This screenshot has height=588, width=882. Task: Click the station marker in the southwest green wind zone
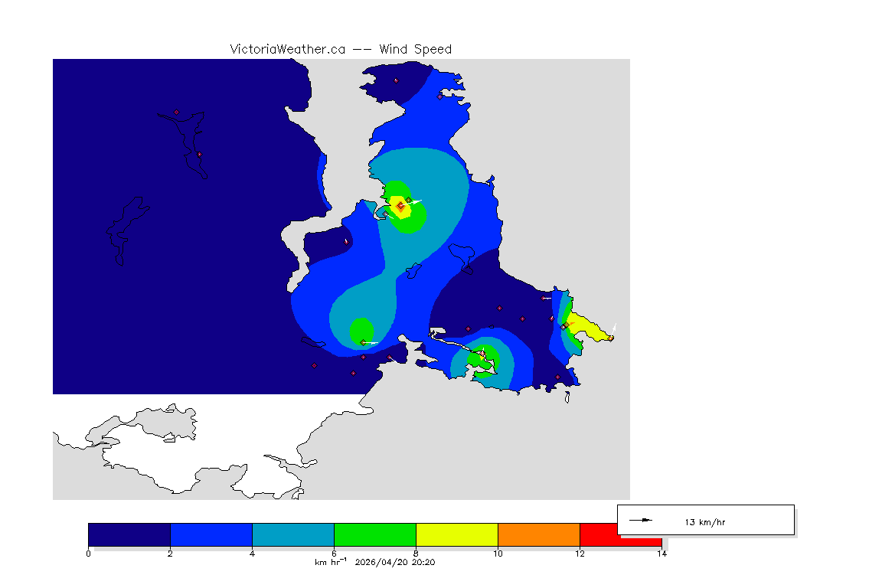pos(362,342)
